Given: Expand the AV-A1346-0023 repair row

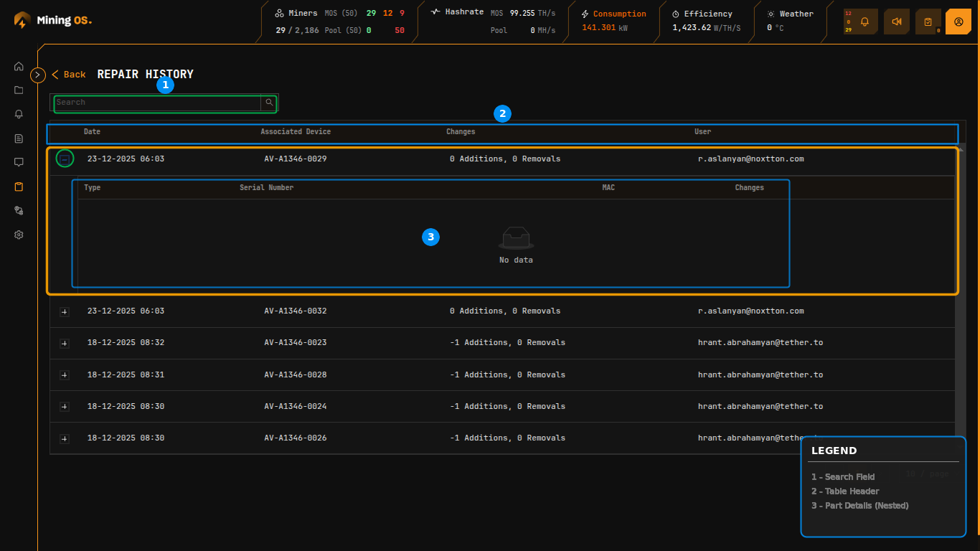Looking at the screenshot, I should [x=65, y=343].
